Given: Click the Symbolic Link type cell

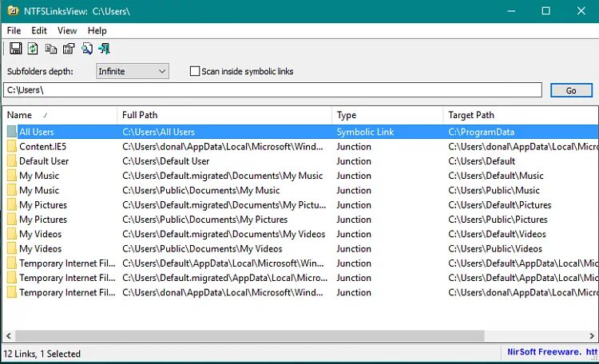Looking at the screenshot, I should click(365, 133).
